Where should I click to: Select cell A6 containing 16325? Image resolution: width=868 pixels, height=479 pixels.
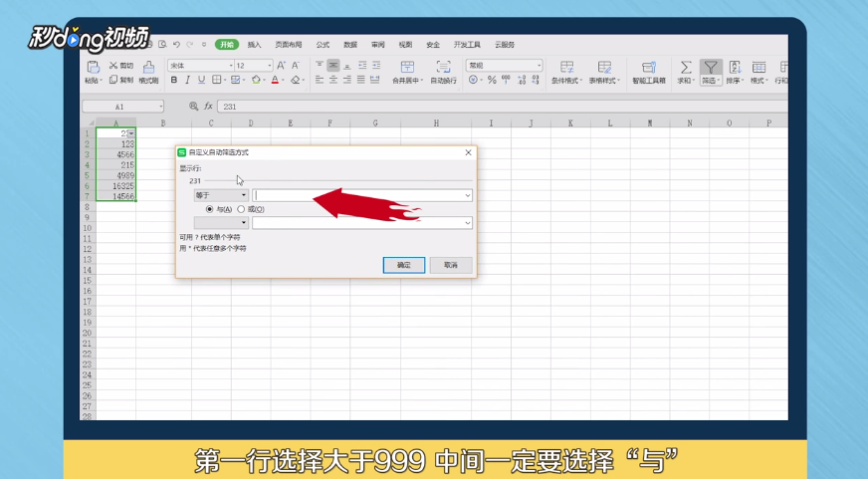coord(115,186)
